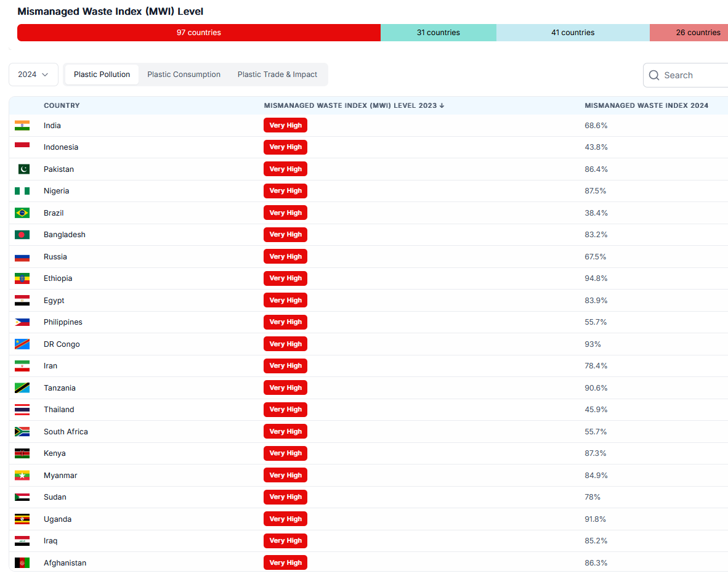Click the 38.4% value for Brazil
Screen dimensions: 728x576
596,213
